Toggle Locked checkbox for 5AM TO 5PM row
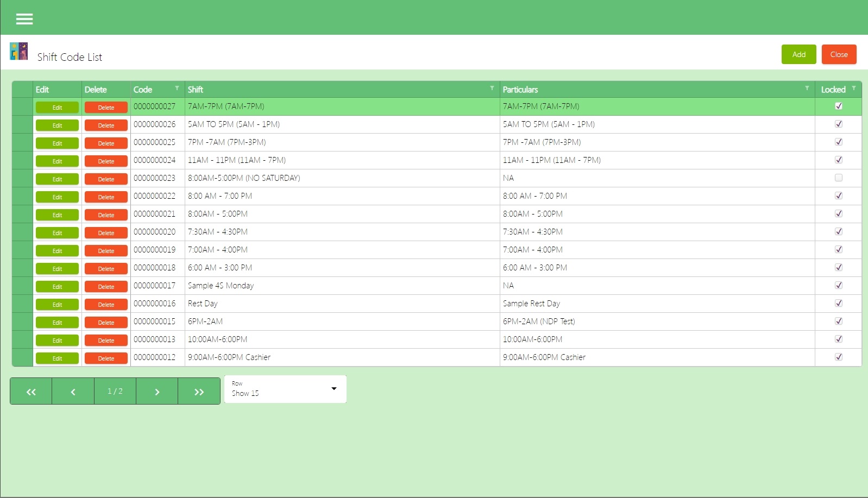This screenshot has width=868, height=498. coord(839,124)
